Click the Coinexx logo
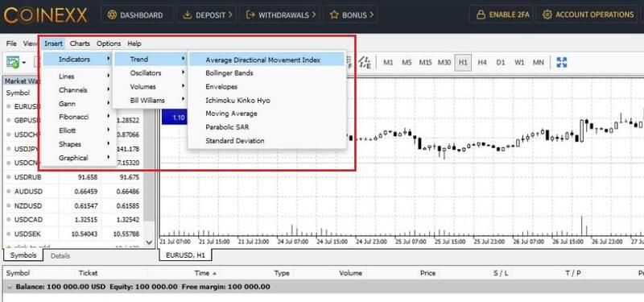Screen dimensions: 644x302 [x=46, y=15]
